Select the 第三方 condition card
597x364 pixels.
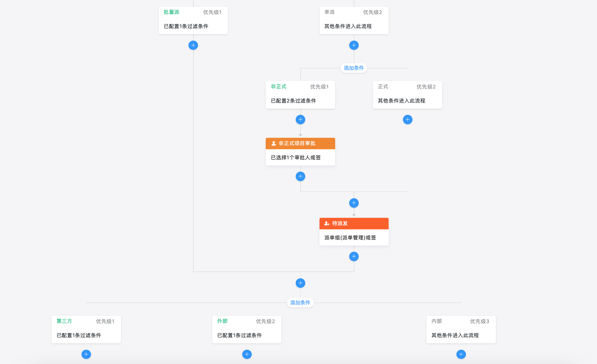pyautogui.click(x=86, y=330)
